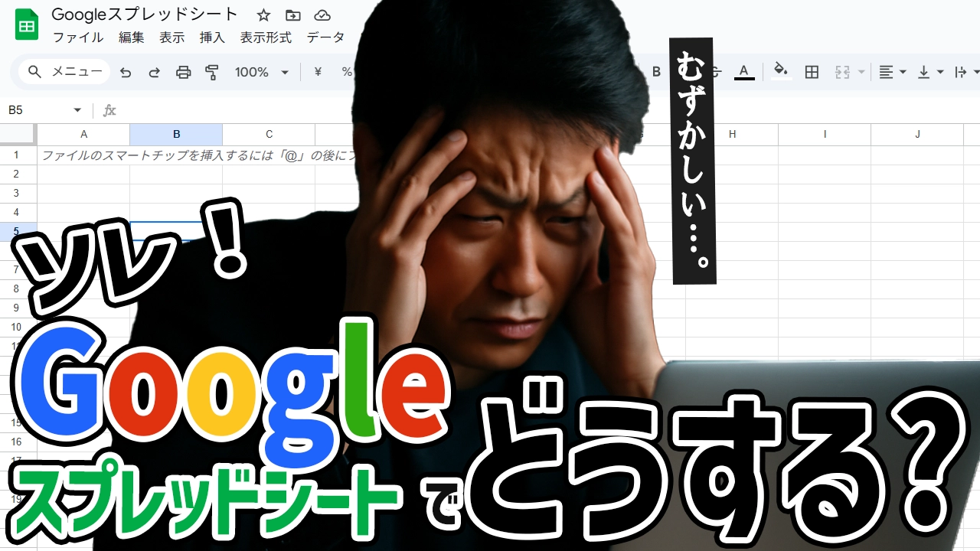
Task: Click the Move to folder icon
Action: [x=292, y=15]
